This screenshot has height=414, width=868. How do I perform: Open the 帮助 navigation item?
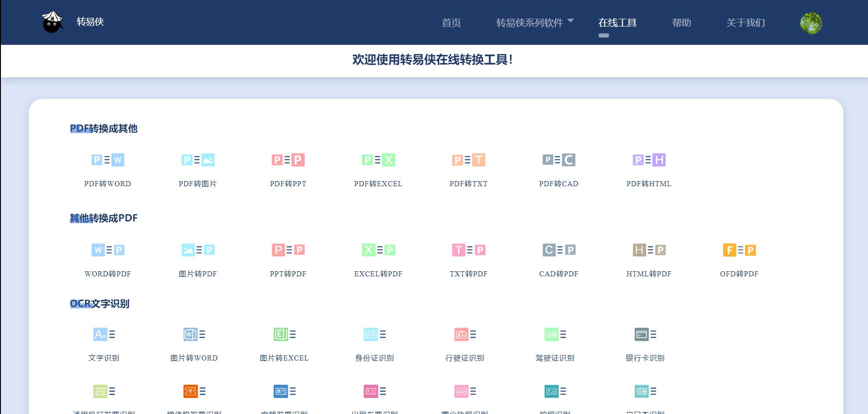[x=681, y=23]
